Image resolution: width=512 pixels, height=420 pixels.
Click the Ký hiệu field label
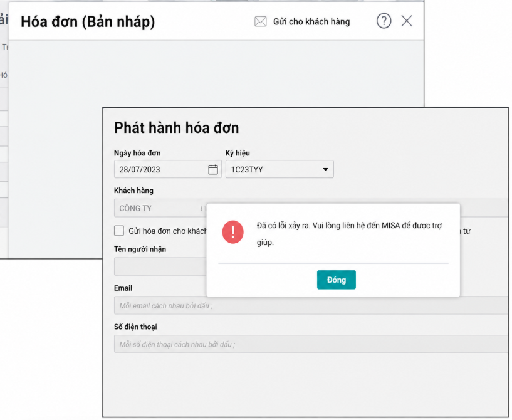(x=238, y=153)
